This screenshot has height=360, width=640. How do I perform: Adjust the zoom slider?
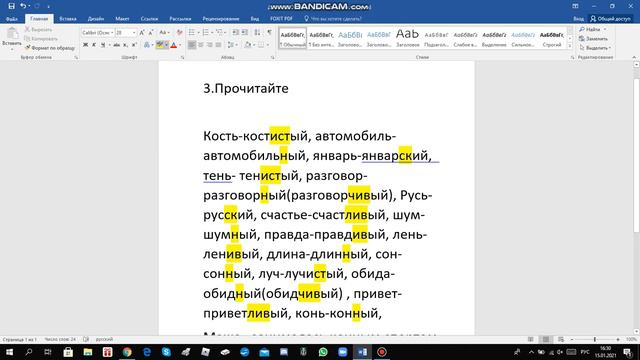[595, 339]
